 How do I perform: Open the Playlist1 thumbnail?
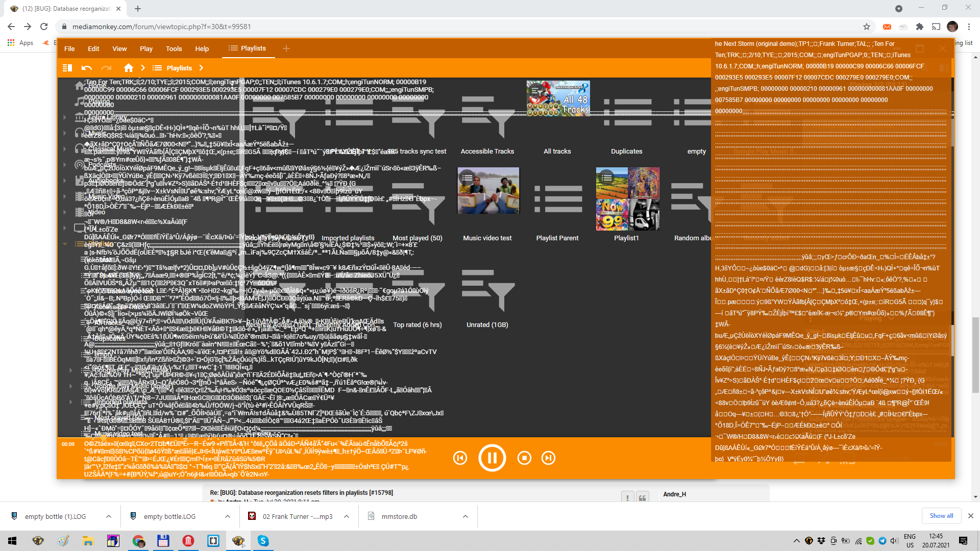click(627, 198)
